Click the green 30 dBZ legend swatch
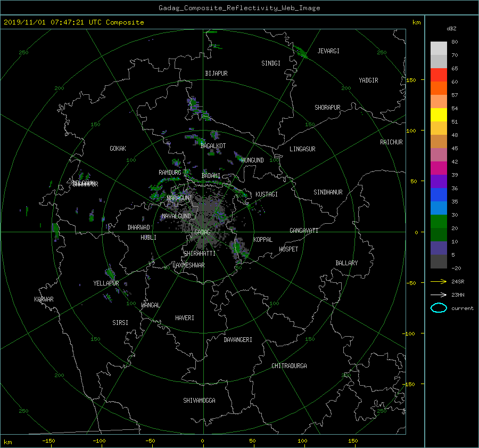The height and width of the screenshot is (448, 479). tap(439, 222)
